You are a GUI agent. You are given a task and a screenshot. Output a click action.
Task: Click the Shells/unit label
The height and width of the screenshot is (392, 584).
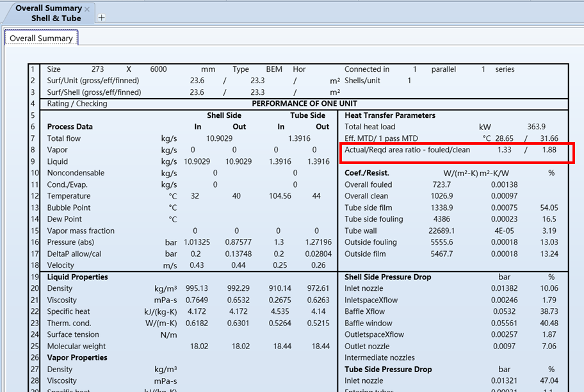[x=362, y=81]
